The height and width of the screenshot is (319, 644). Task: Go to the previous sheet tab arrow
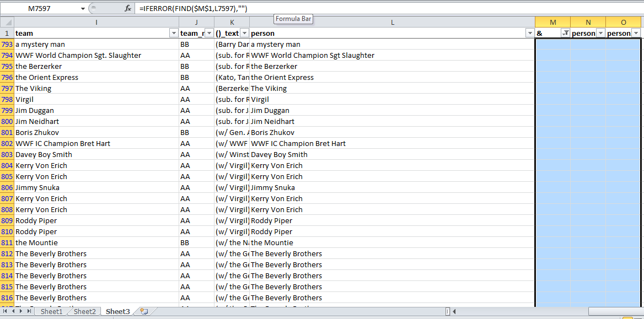[13, 312]
